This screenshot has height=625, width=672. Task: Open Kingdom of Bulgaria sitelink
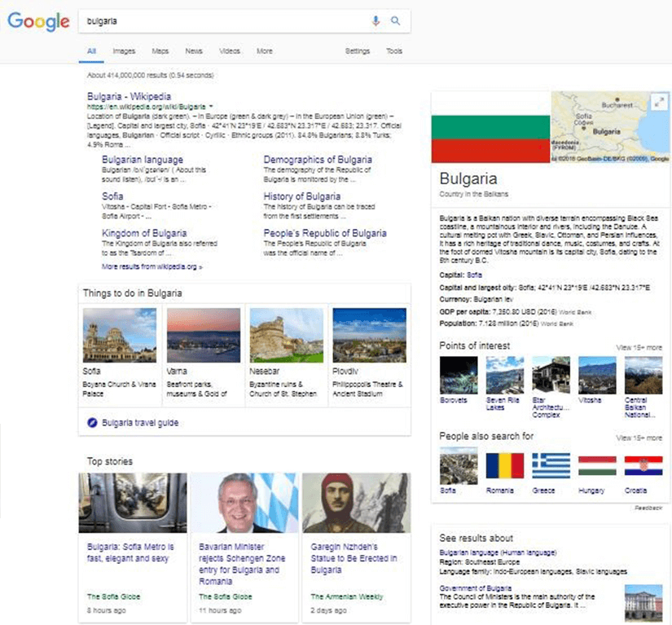coord(144,233)
